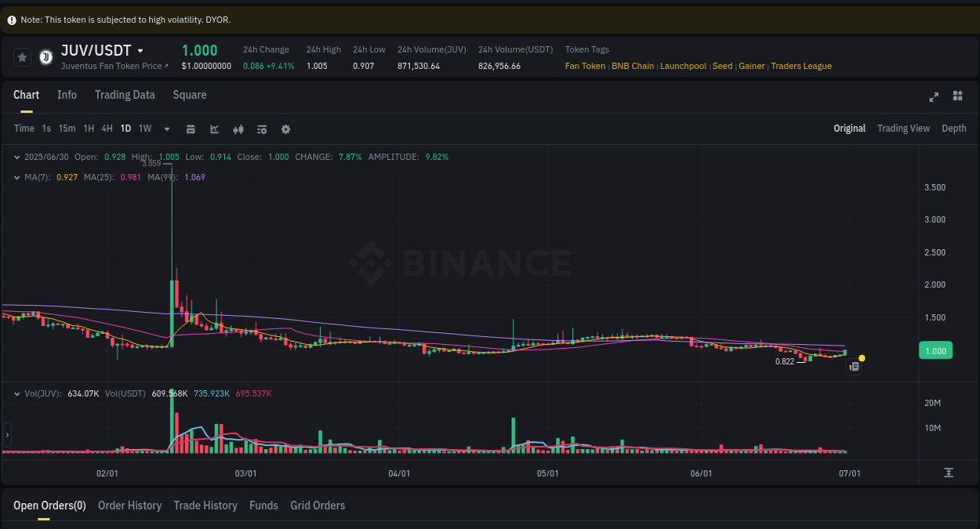This screenshot has width=980, height=529.
Task: Open the chart settings gear
Action: pos(285,128)
